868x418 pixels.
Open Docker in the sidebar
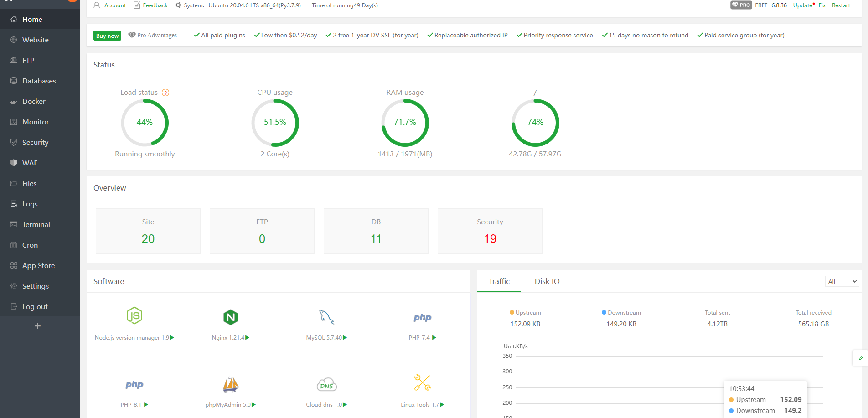34,101
